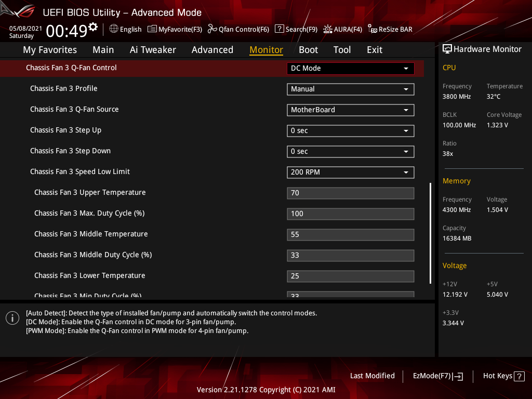
Task: Click the AURA(F4) label
Action: tap(348, 30)
